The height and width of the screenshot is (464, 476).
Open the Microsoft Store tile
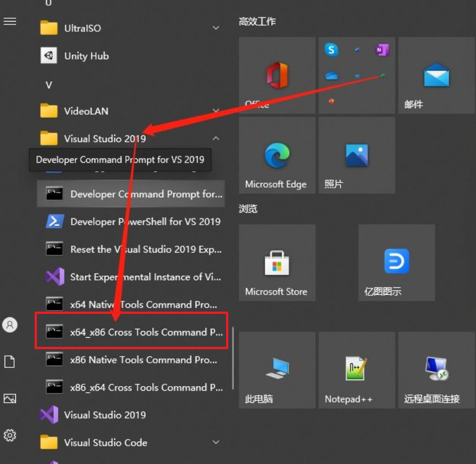tap(277, 263)
